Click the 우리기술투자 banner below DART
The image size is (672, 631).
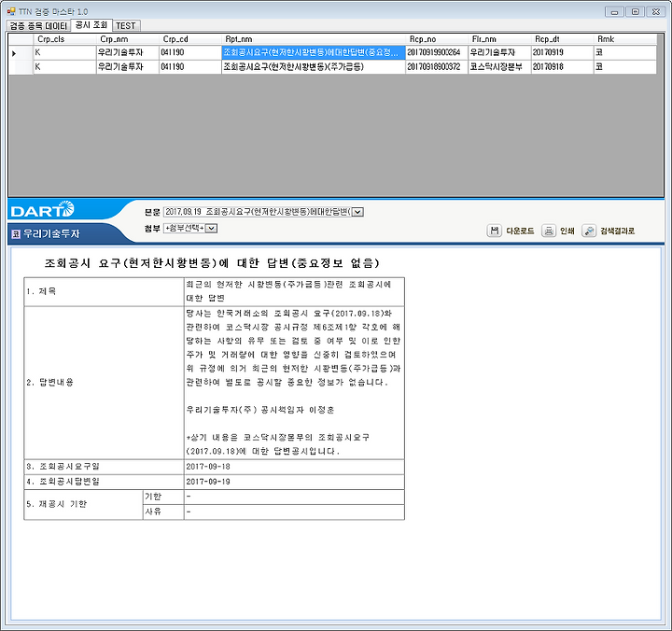[x=51, y=234]
